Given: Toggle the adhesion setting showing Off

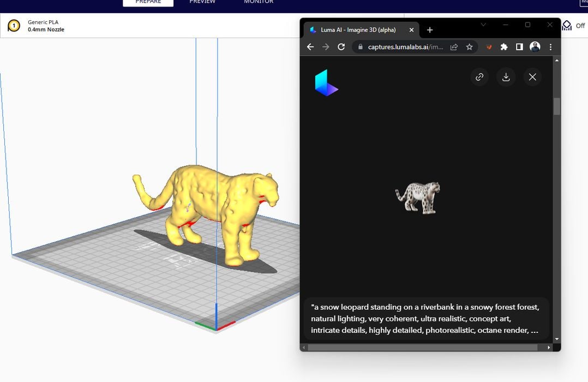Looking at the screenshot, I should [574, 26].
